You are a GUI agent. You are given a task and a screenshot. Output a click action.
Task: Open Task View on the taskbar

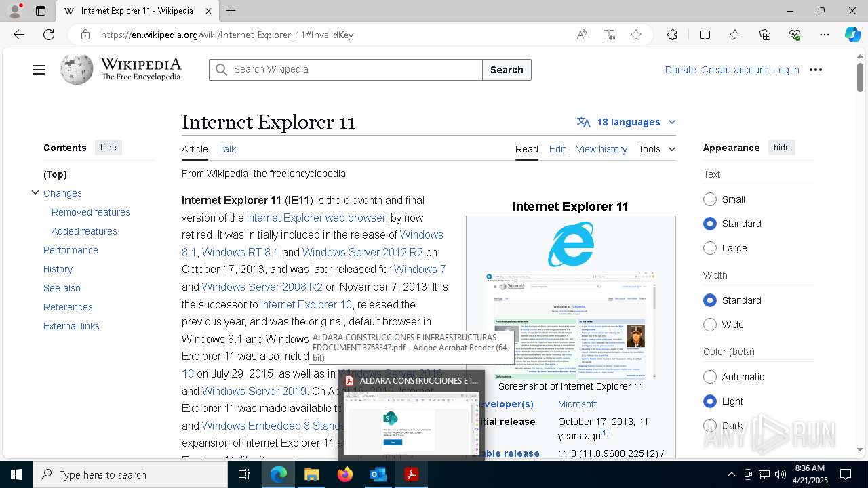coord(244,474)
